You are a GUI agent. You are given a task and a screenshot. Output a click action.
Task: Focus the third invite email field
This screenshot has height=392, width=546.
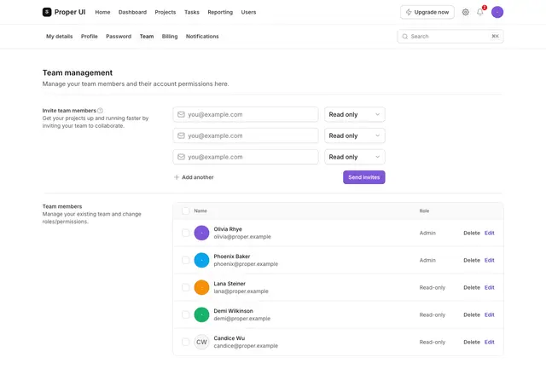[x=246, y=157]
